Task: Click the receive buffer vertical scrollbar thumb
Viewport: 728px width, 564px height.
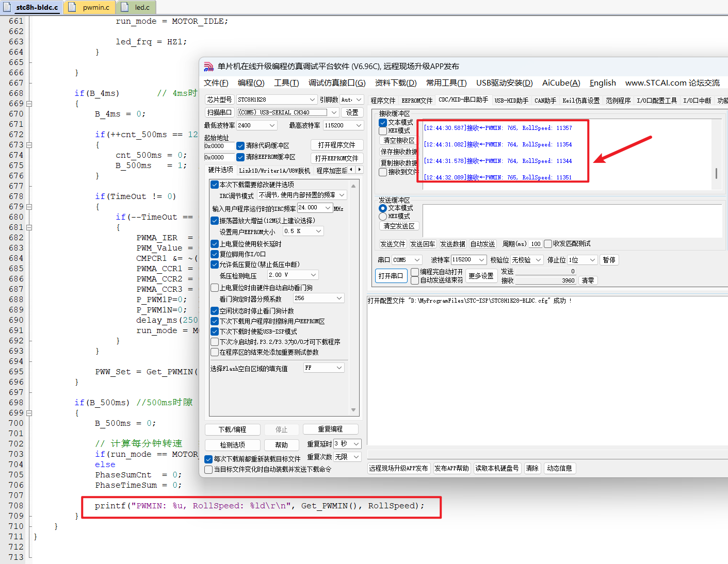Action: coord(716,173)
